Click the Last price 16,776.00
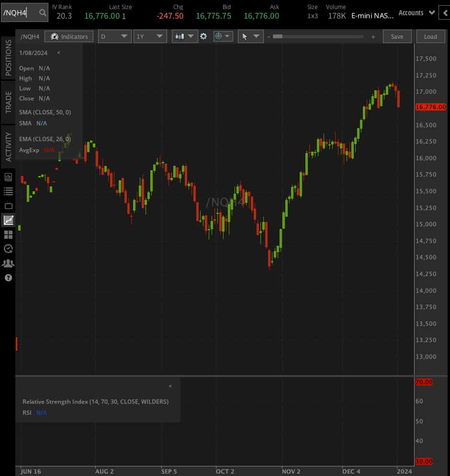The height and width of the screenshot is (476, 450). click(x=102, y=16)
